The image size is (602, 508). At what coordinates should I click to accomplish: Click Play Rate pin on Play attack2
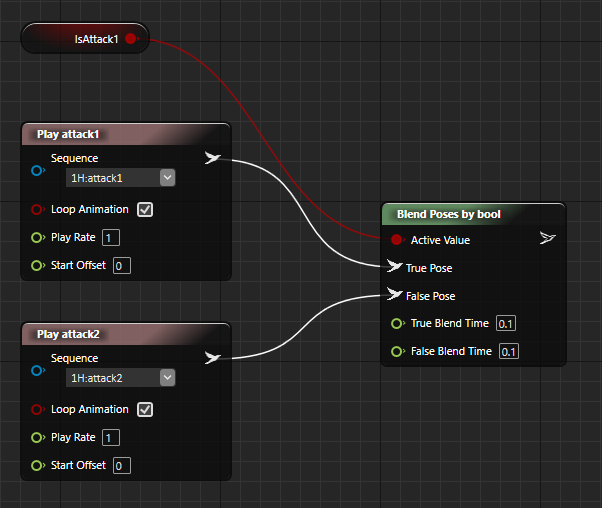37,438
